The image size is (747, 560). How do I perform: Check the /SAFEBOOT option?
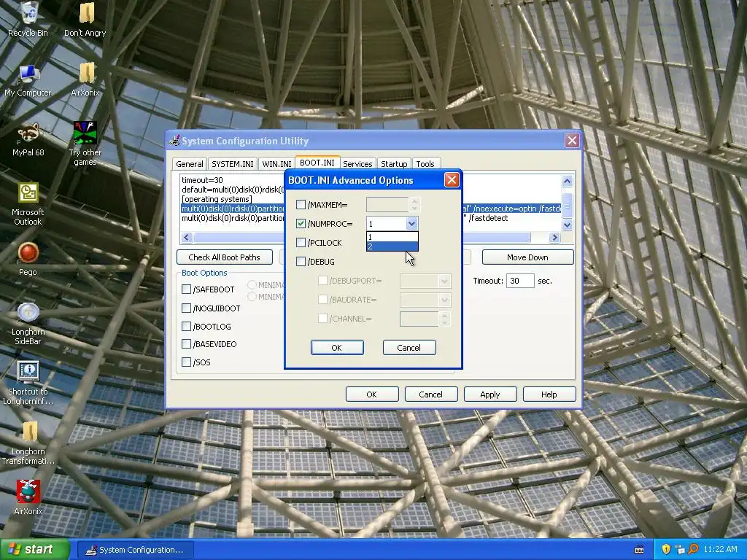pos(186,289)
